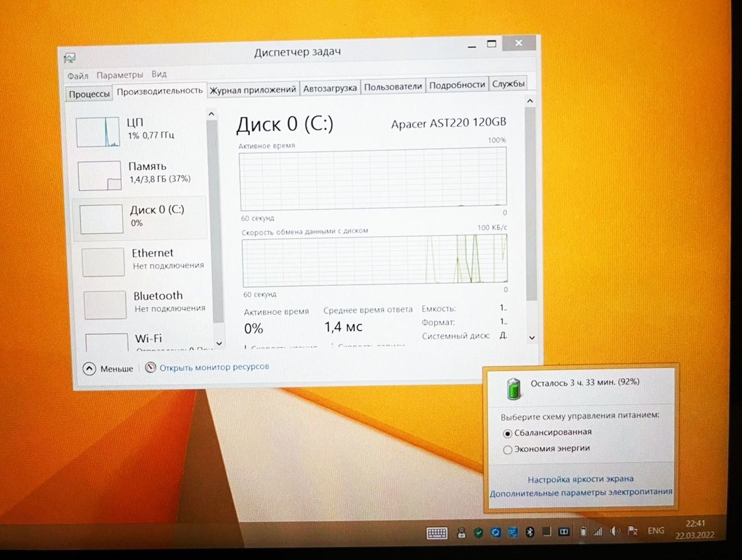Collapse view with Меньше button
Screen dimensions: 742x560
108,369
